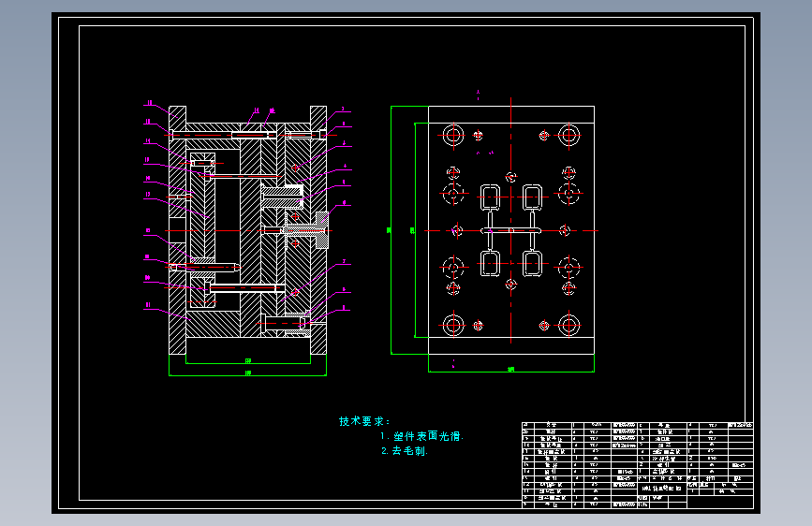Select the bottom-left guide pillar circle in plan view
Screen dimensions: 812x526
(453, 326)
